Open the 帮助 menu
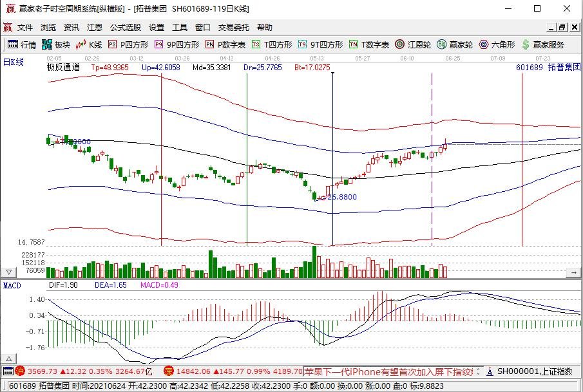583x392 pixels. tap(264, 27)
